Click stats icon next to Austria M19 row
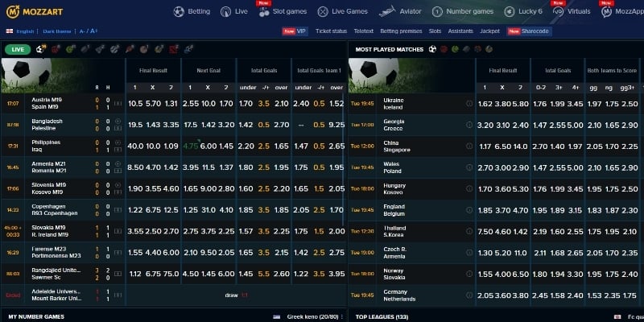 (118, 104)
